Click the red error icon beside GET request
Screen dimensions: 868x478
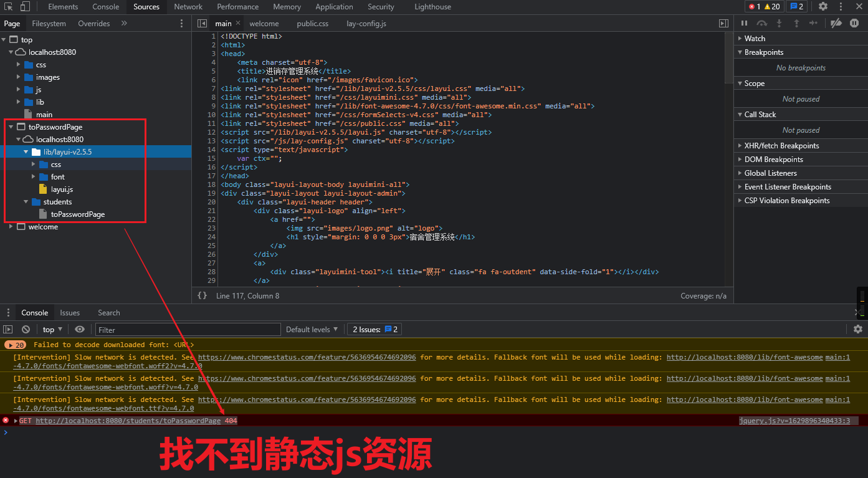pos(6,421)
